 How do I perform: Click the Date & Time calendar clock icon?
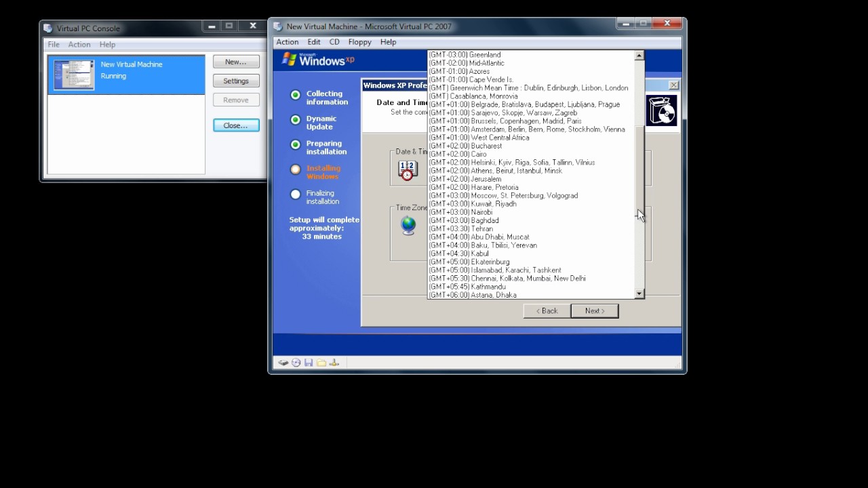(x=407, y=170)
